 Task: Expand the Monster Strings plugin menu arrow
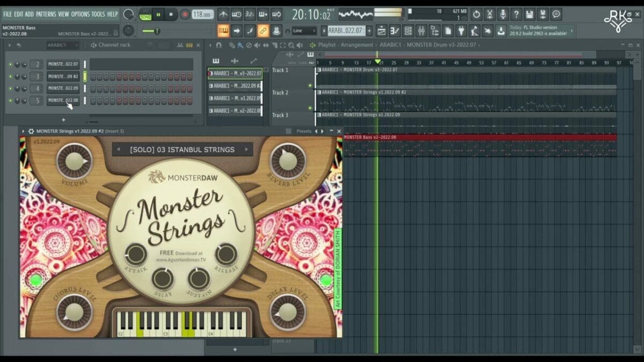coord(23,131)
